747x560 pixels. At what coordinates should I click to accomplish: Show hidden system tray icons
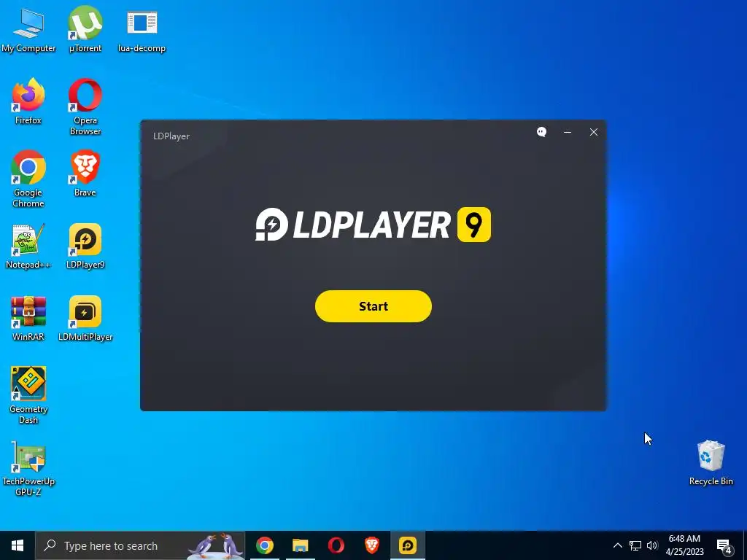pos(617,545)
